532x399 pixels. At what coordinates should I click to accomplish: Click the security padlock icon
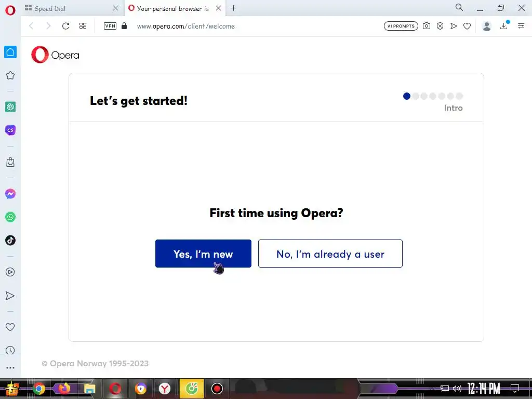point(124,26)
